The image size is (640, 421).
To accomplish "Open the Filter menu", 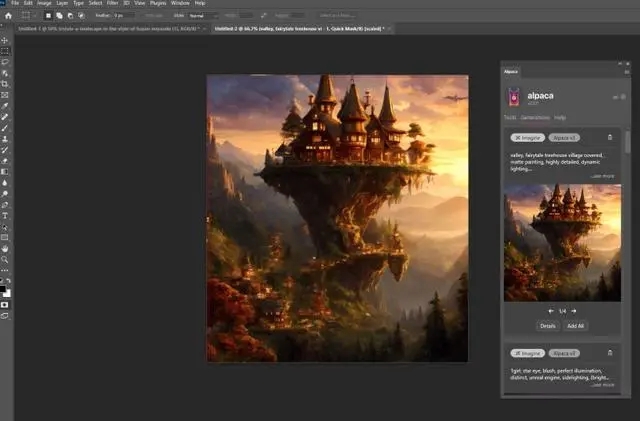I will [x=112, y=3].
